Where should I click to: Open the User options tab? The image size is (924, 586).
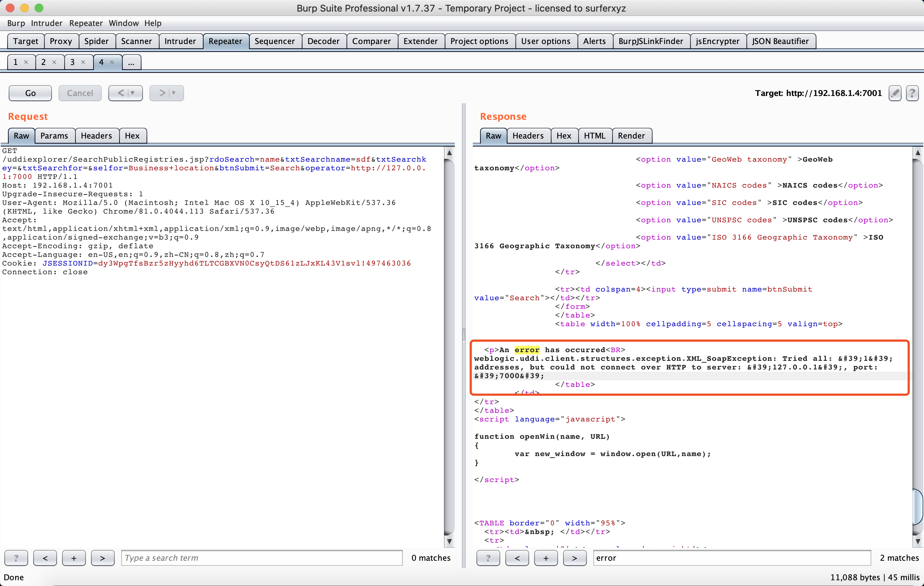(x=546, y=41)
